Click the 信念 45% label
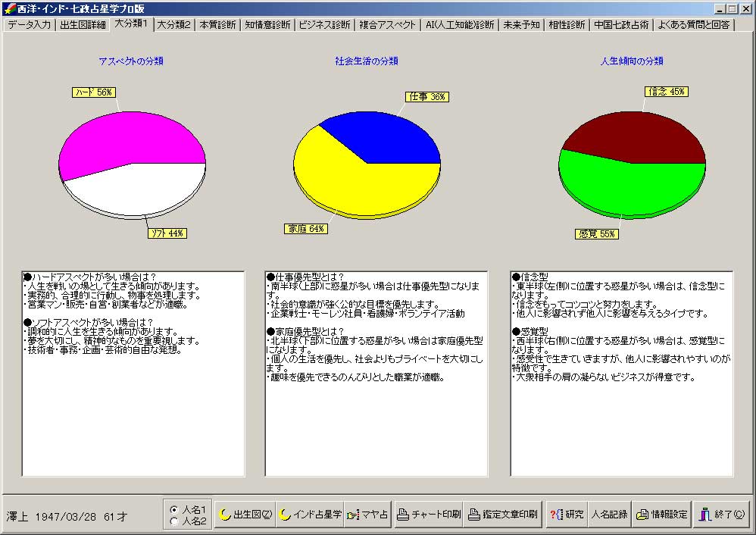This screenshot has height=535, width=756. 667,91
